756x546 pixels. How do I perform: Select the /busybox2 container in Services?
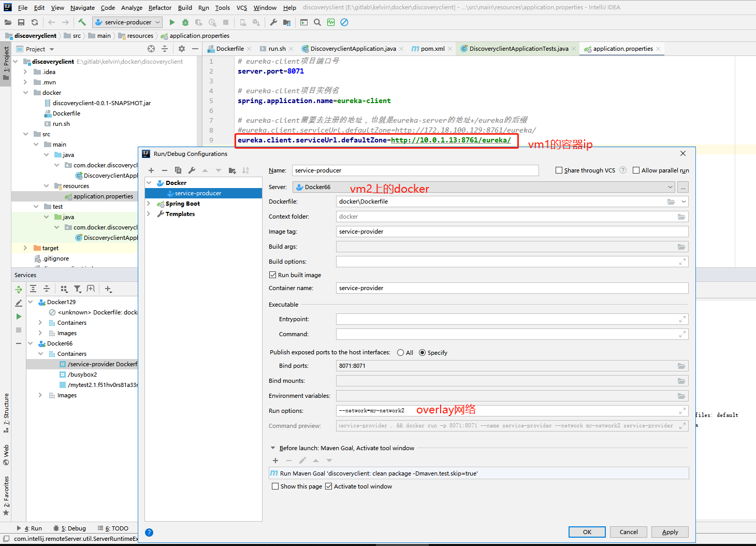coord(82,375)
